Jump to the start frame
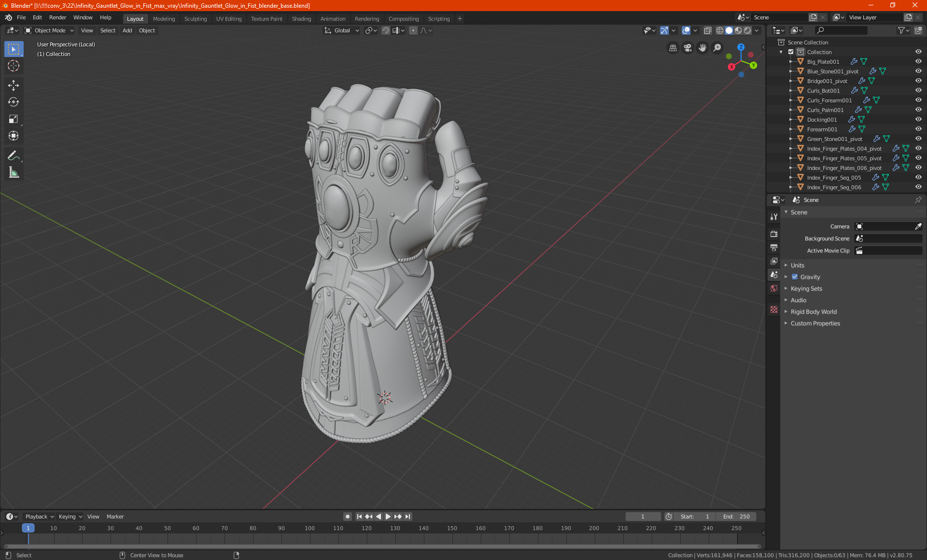 (x=359, y=517)
